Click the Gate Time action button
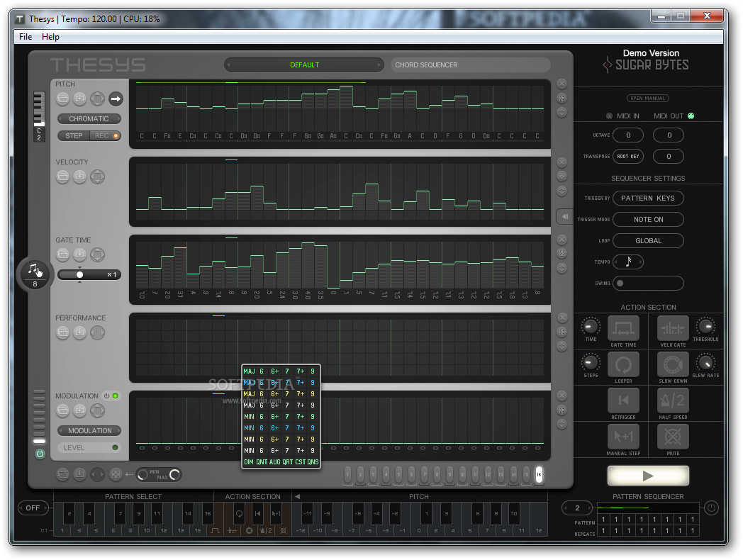The height and width of the screenshot is (560, 743). 623,328
